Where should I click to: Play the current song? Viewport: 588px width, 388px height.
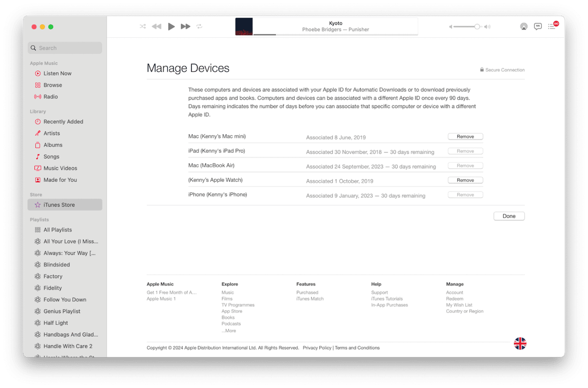171,27
